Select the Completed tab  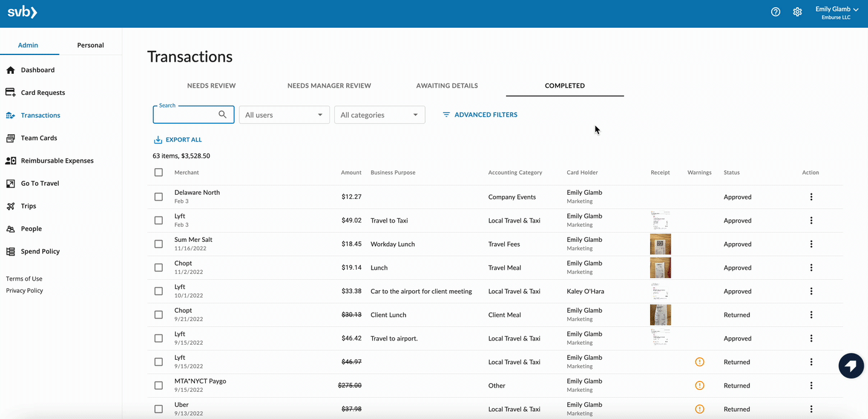pyautogui.click(x=565, y=86)
